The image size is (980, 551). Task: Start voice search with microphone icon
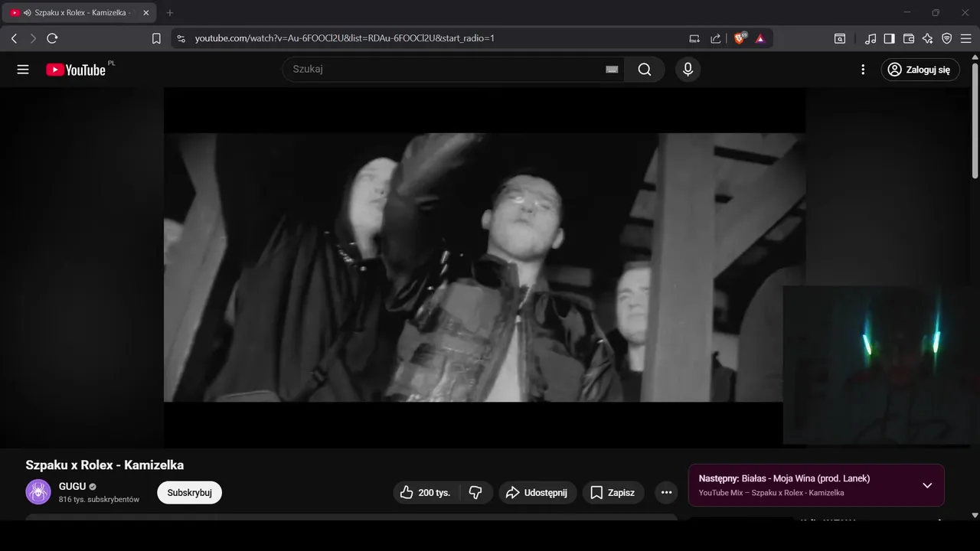[688, 70]
